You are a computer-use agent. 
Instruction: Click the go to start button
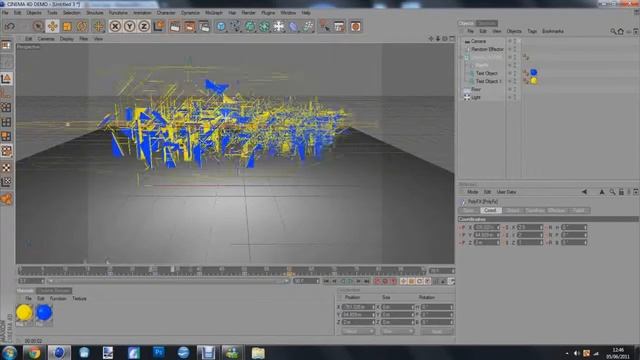[326, 281]
